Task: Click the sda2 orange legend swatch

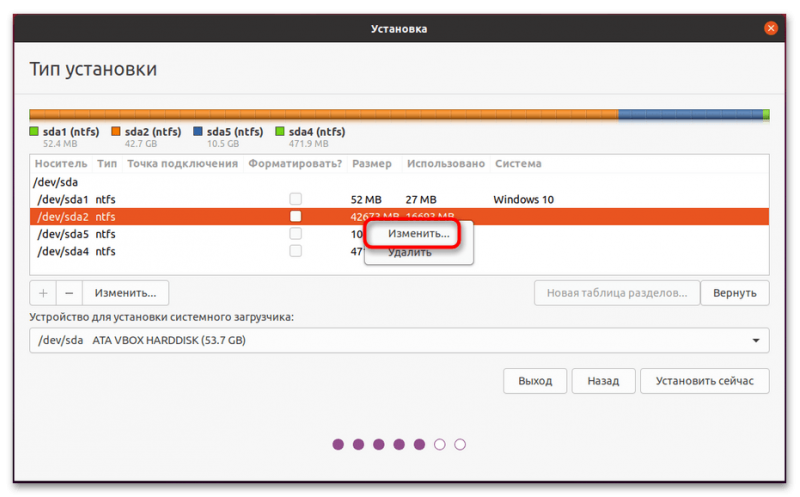Action: click(116, 132)
